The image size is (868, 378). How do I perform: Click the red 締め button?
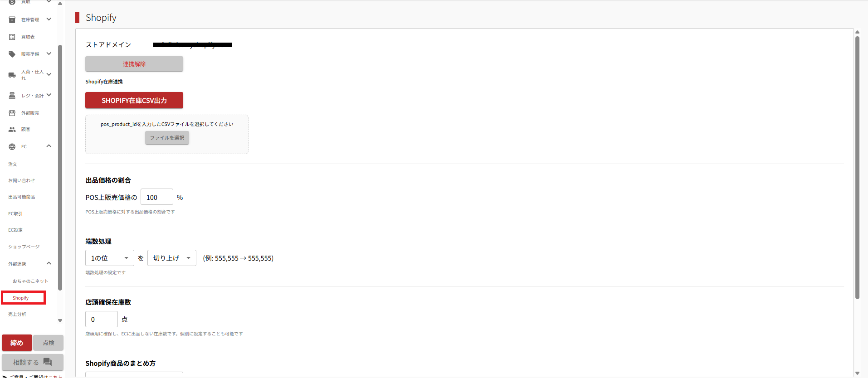(17, 343)
